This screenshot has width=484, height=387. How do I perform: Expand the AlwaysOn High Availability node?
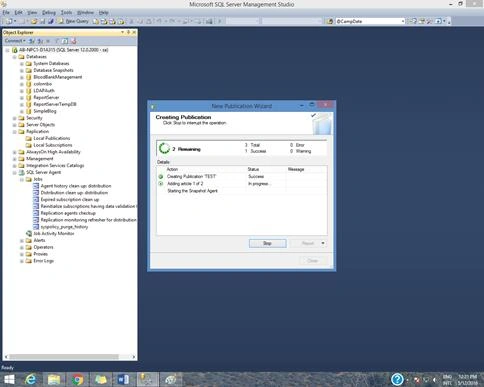click(14, 152)
